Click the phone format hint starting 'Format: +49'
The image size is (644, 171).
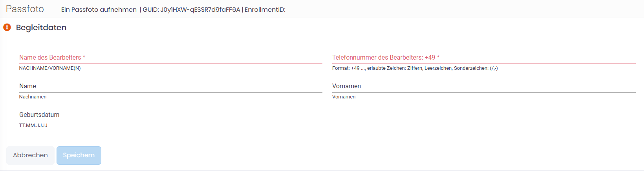(x=415, y=68)
